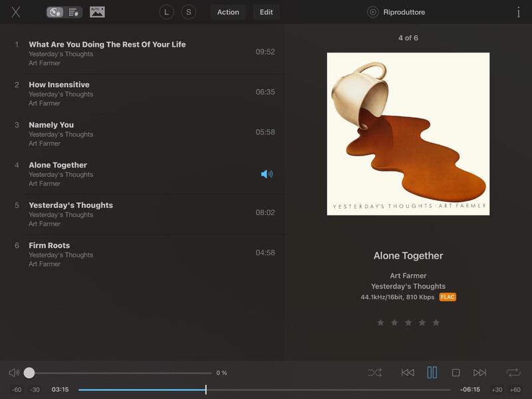Click the Yesterday's Thoughts album cover
Screen dimensions: 532x399
tap(408, 134)
